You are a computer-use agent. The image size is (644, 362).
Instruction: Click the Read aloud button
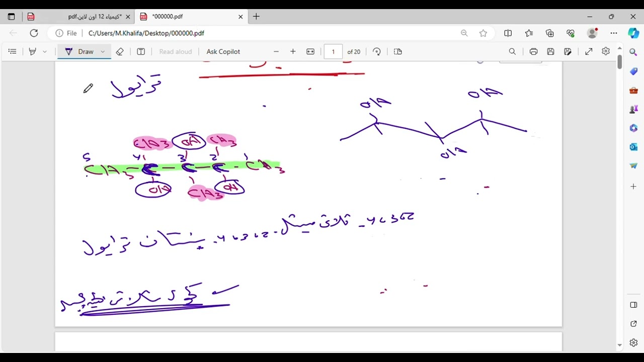click(176, 51)
